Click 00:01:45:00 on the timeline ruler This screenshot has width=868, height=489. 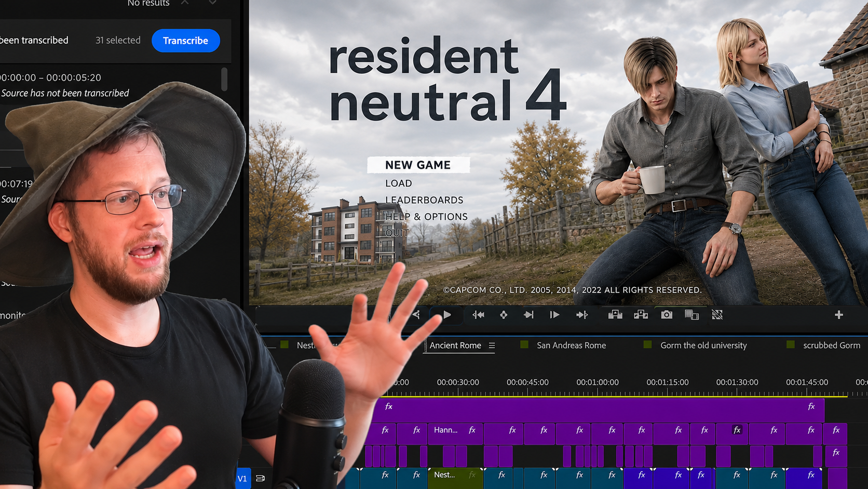pyautogui.click(x=807, y=382)
